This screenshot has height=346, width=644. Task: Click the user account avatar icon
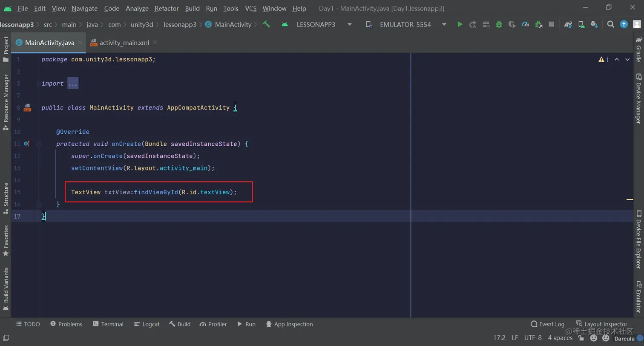636,24
